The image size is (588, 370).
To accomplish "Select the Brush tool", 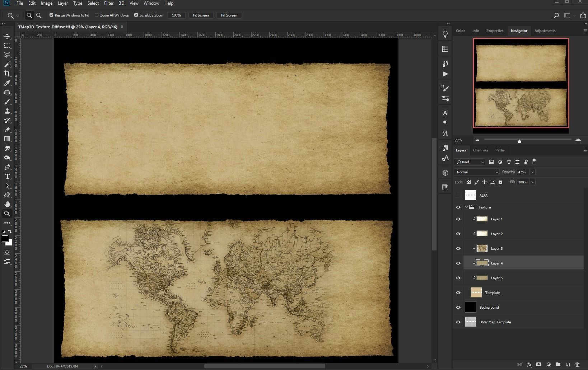I will tap(7, 102).
